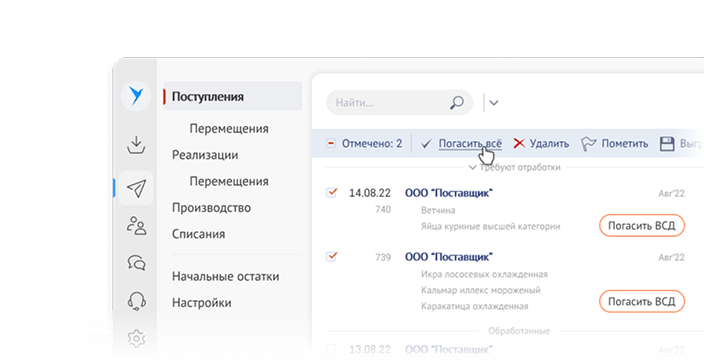Image resolution: width=704 pixels, height=360 pixels.
Task: Open Начальные остатки menu item
Action: 225,276
